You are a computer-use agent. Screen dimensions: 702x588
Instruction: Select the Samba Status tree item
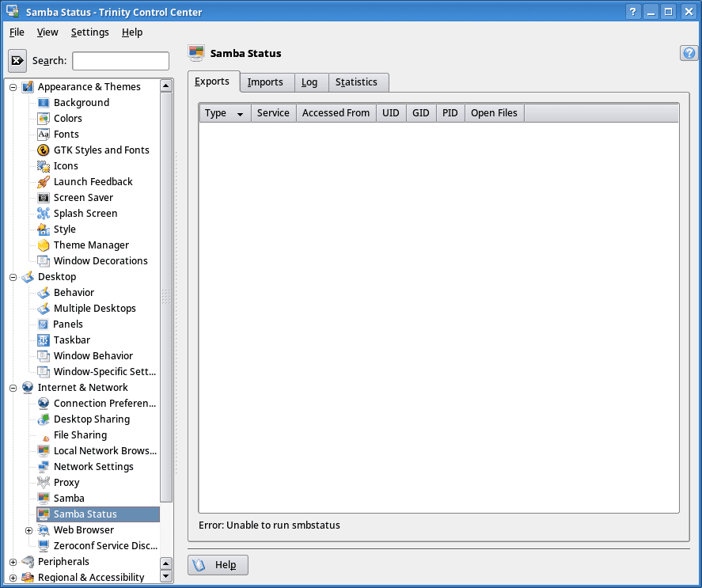(98, 514)
